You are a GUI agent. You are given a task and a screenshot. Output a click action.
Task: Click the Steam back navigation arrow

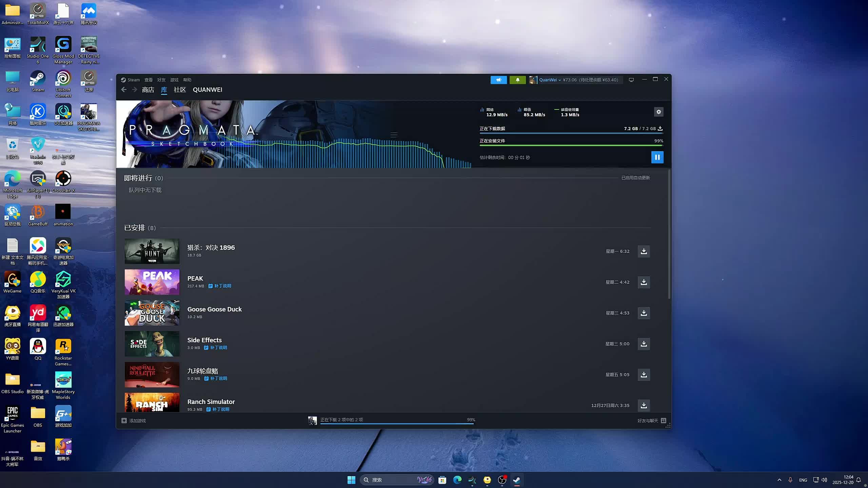coord(124,89)
